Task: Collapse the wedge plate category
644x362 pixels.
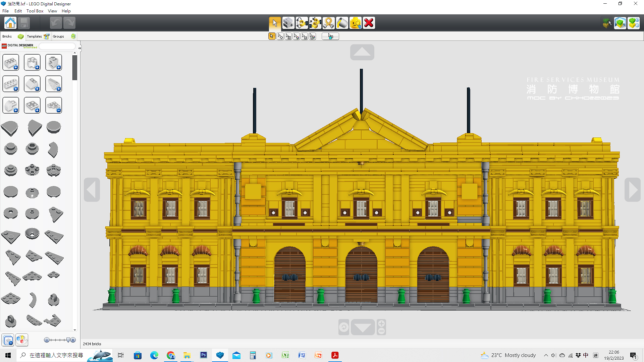Action: tap(54, 106)
